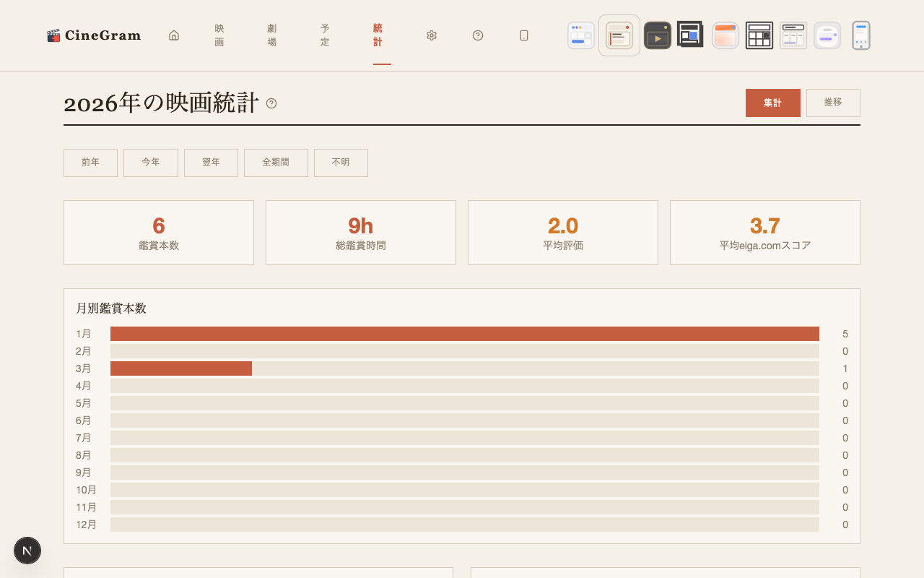The height and width of the screenshot is (578, 924).
Task: Open the help circle icon in navbar
Action: coord(478,35)
